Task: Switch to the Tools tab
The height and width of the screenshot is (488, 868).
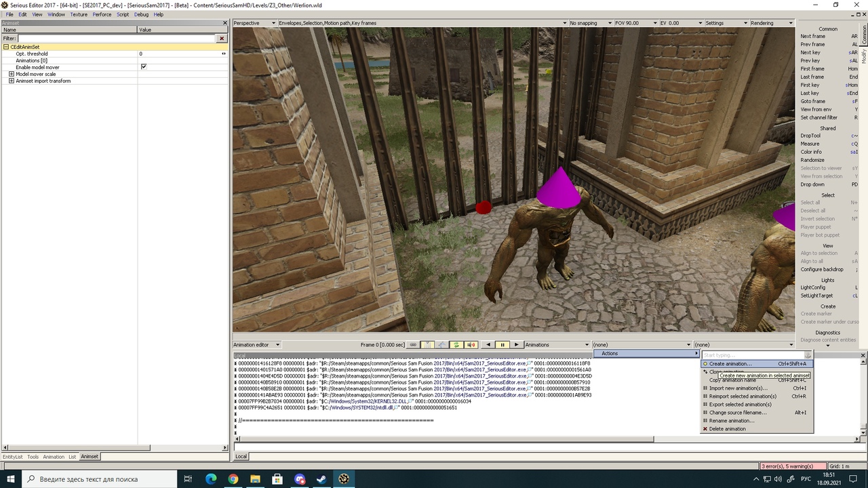Action: 33,457
